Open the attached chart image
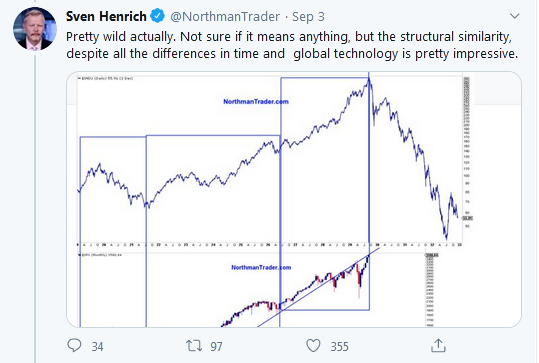Image resolution: width=539 pixels, height=363 pixels. tap(294, 199)
